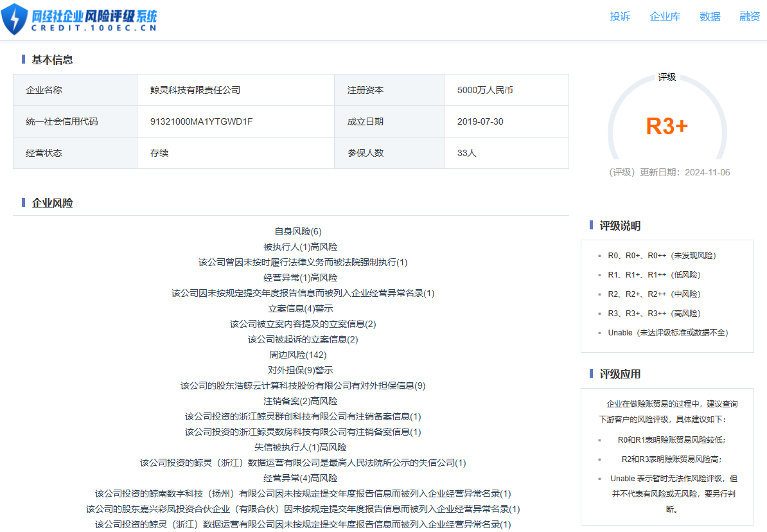The width and height of the screenshot is (767, 532).
Task: Go to the 企业库 navigation item
Action: click(665, 17)
